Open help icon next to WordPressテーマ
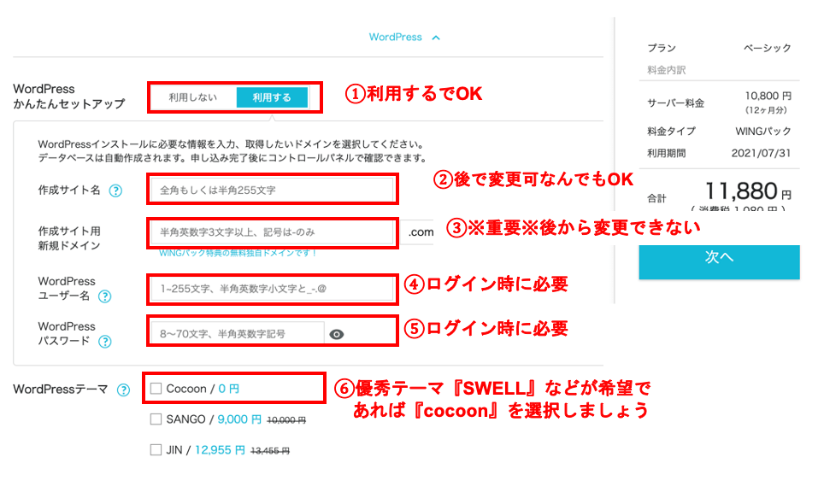This screenshot has width=824, height=504. [x=123, y=390]
